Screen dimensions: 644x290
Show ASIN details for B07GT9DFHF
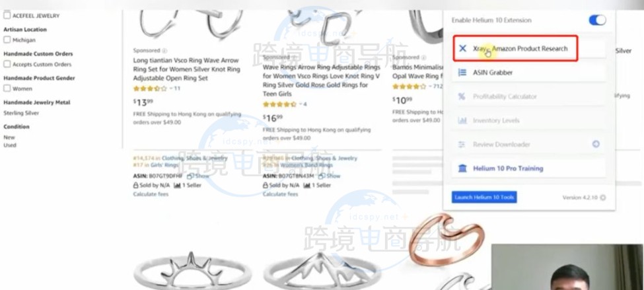tap(198, 176)
